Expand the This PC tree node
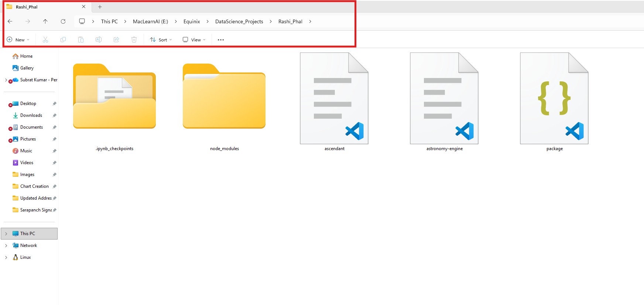This screenshot has width=644, height=305. (6, 234)
